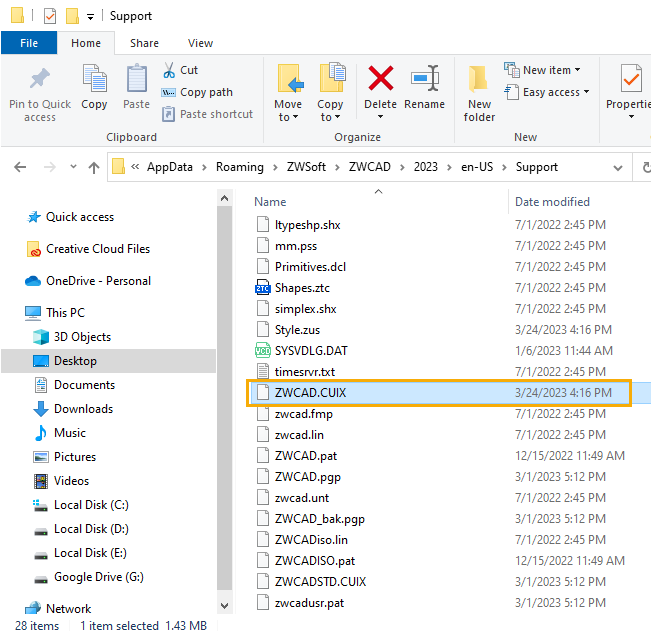The width and height of the screenshot is (651, 638).
Task: Click navigation pane scroll down arrow
Action: pyautogui.click(x=225, y=606)
